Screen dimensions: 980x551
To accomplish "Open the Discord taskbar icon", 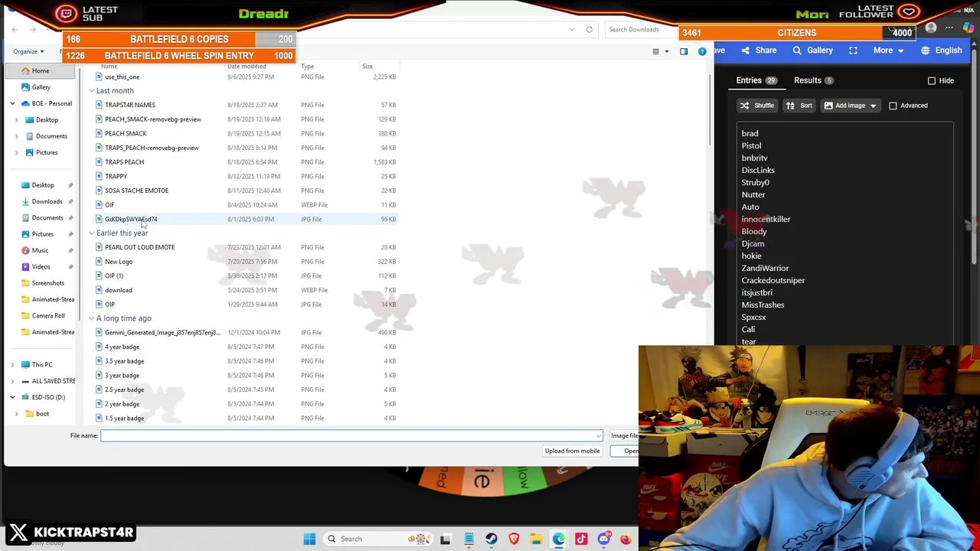I will point(603,539).
